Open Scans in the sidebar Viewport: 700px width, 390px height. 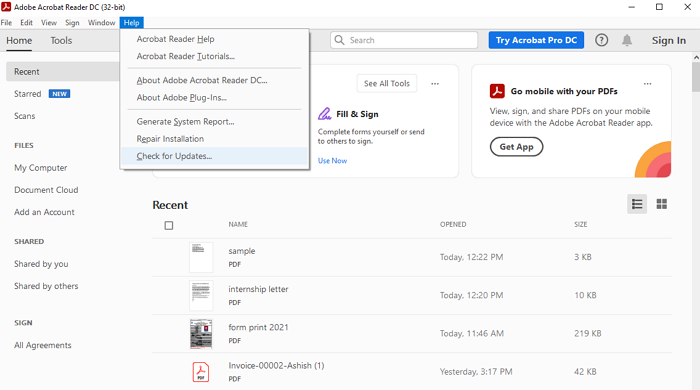25,116
